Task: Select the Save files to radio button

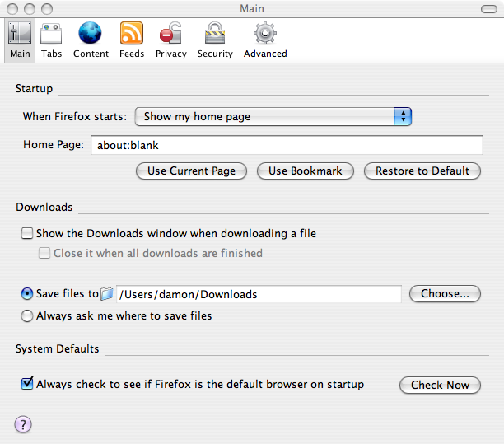Action: (27, 293)
